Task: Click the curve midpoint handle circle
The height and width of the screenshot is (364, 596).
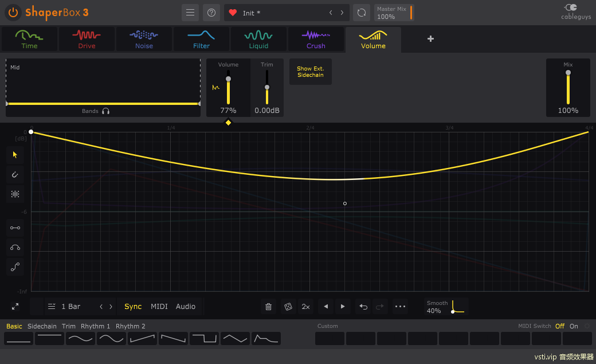Action: tap(345, 203)
